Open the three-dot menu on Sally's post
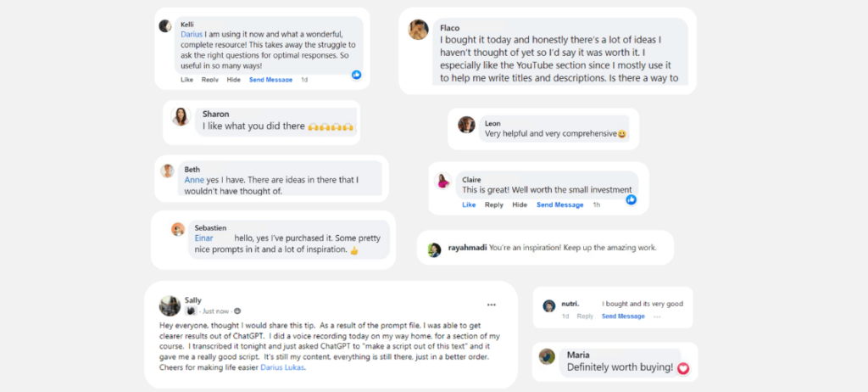Image resolution: width=868 pixels, height=392 pixels. (492, 305)
